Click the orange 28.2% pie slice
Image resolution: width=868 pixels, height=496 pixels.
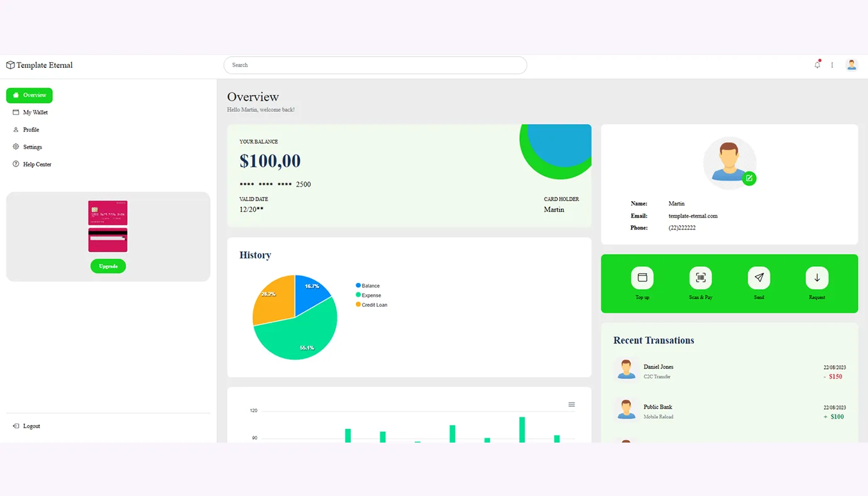pyautogui.click(x=274, y=300)
